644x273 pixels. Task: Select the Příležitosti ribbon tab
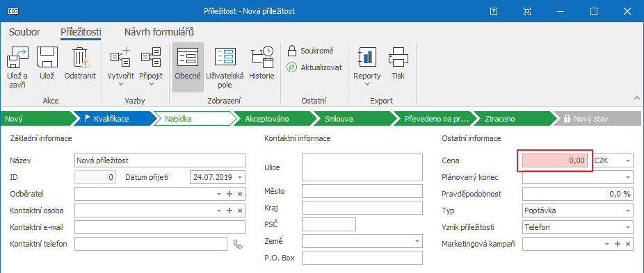[81, 32]
